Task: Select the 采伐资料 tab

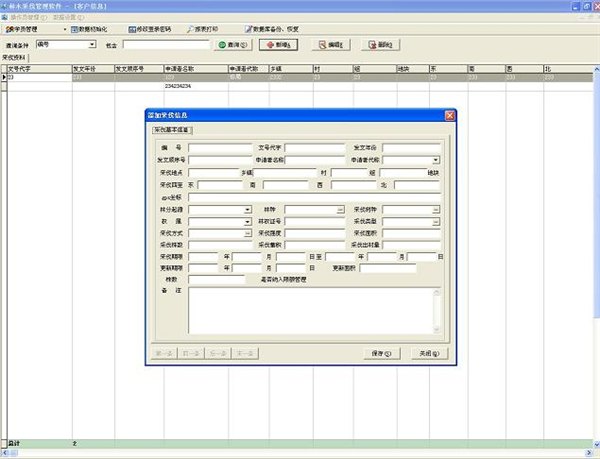Action: click(14, 58)
